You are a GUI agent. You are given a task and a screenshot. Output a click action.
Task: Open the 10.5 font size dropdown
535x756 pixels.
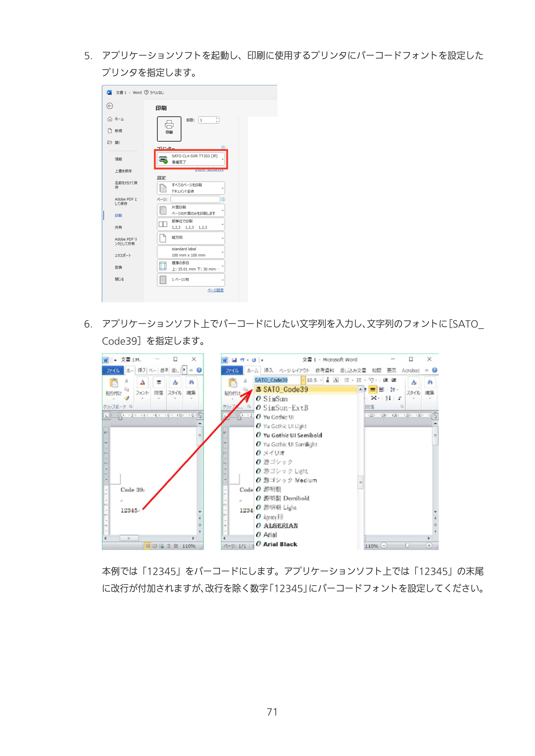click(321, 380)
